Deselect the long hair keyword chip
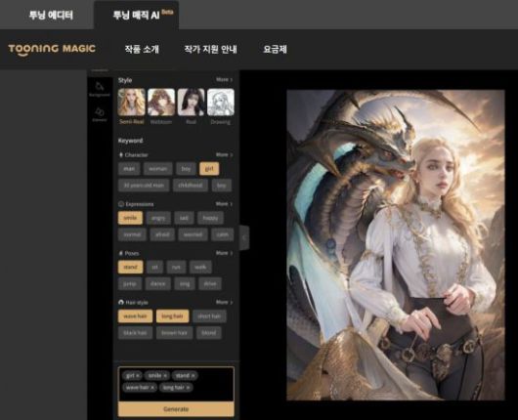The width and height of the screenshot is (518, 420). pos(172,316)
